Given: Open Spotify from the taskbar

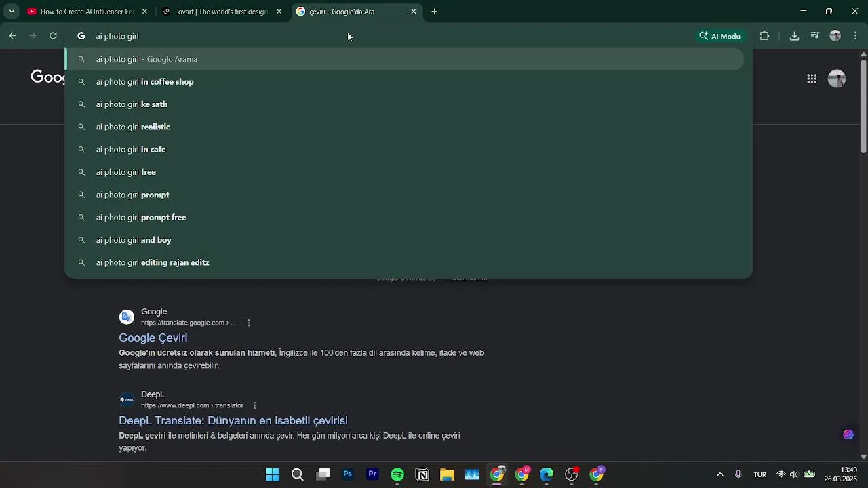Looking at the screenshot, I should tap(397, 474).
